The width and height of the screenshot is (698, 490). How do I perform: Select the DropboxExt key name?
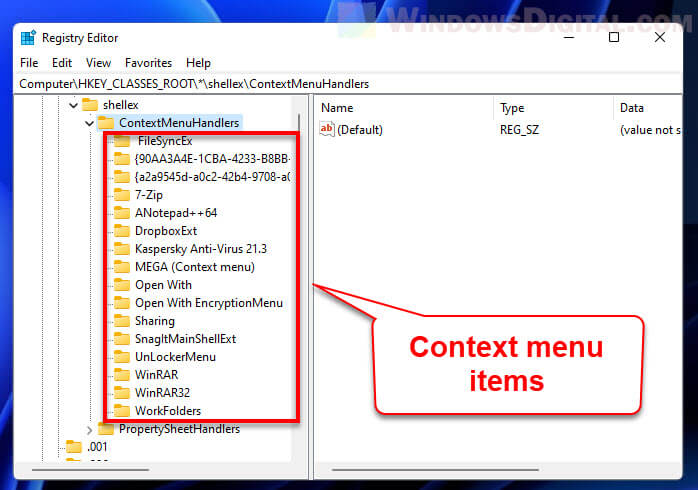coord(166,231)
